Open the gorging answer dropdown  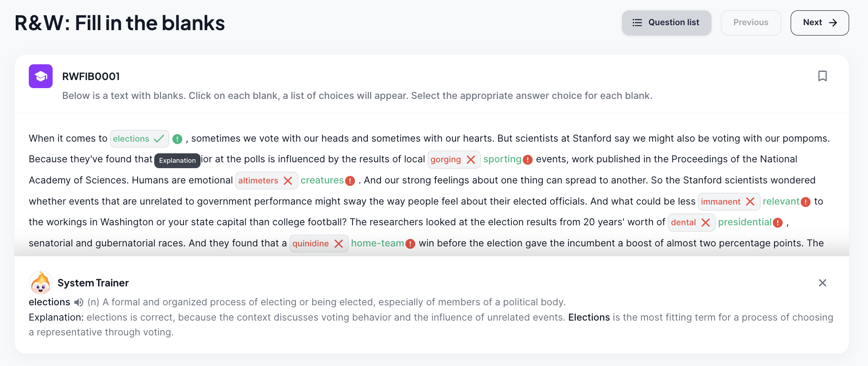coord(454,160)
